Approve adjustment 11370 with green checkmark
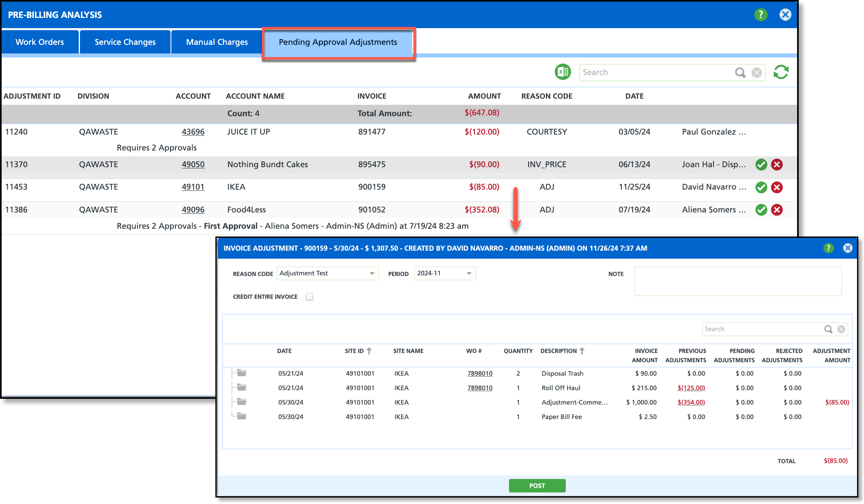The width and height of the screenshot is (864, 504). tap(761, 165)
